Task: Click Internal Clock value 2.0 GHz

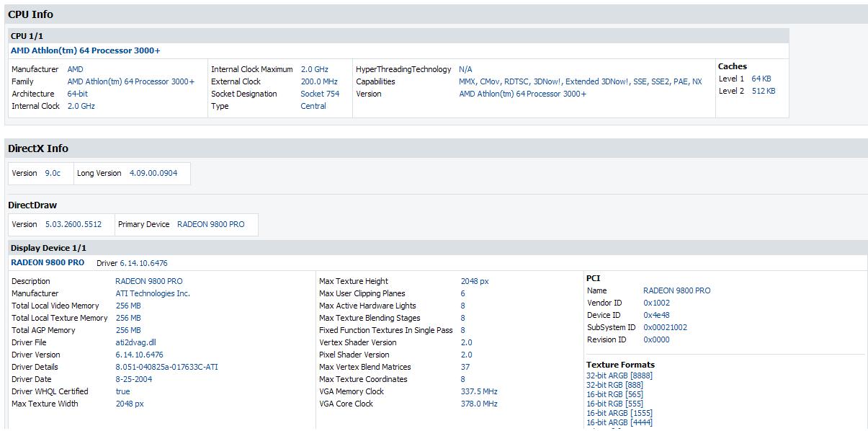Action: (x=81, y=106)
